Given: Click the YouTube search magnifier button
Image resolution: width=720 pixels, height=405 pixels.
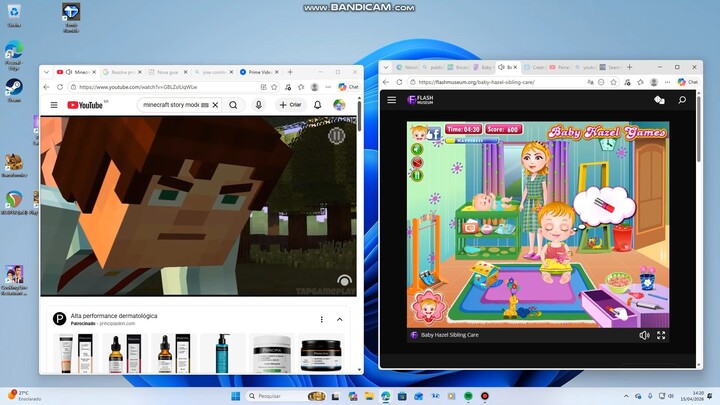Looking at the screenshot, I should 233,104.
